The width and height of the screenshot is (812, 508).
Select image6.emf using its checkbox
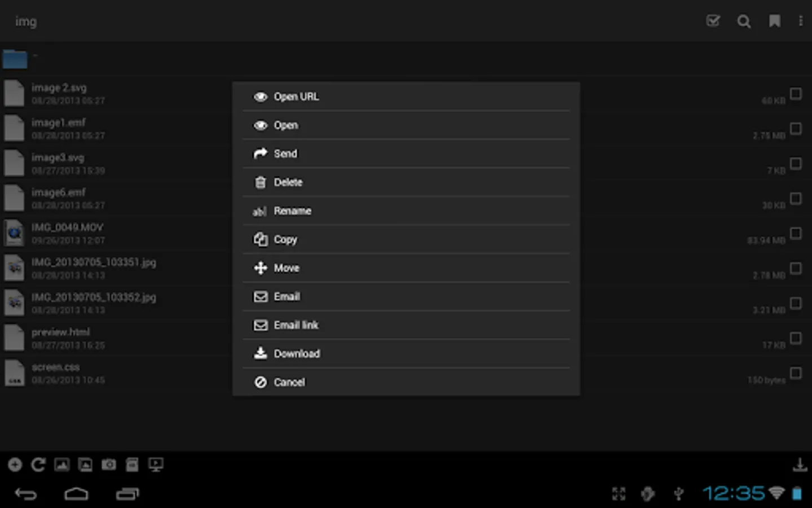click(796, 198)
